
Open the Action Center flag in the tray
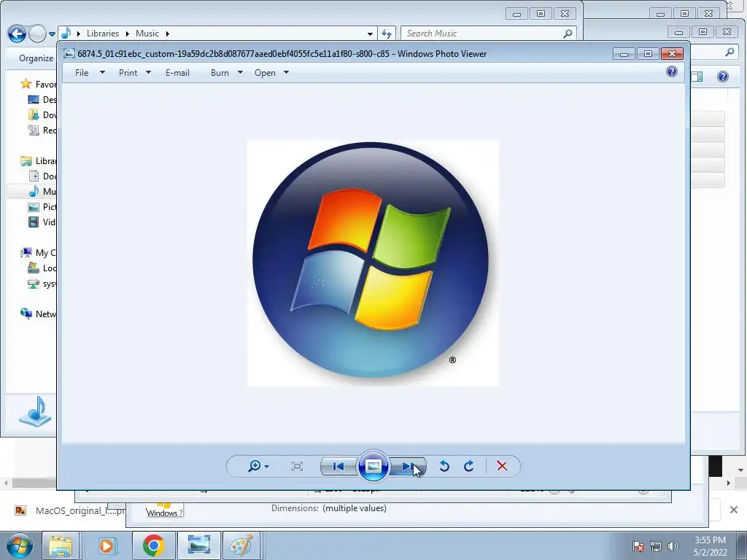tap(638, 546)
